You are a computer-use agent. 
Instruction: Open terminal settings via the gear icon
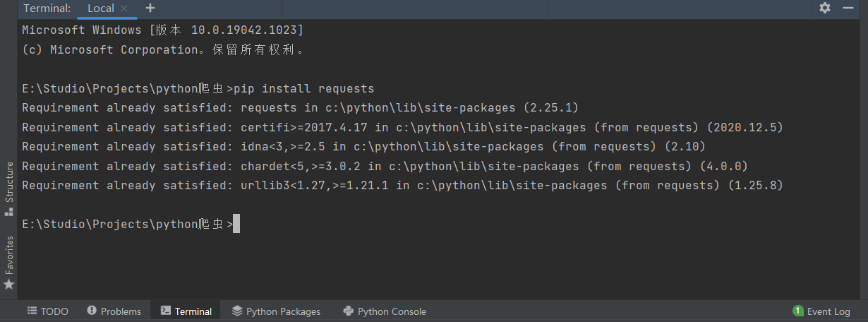click(x=825, y=8)
